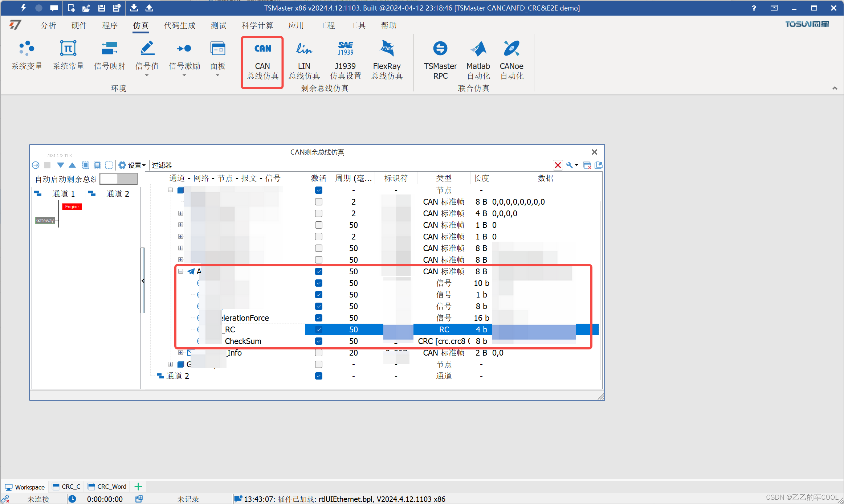Image resolution: width=844 pixels, height=504 pixels.
Task: Click the close-window icon with red x
Action: pos(587,165)
